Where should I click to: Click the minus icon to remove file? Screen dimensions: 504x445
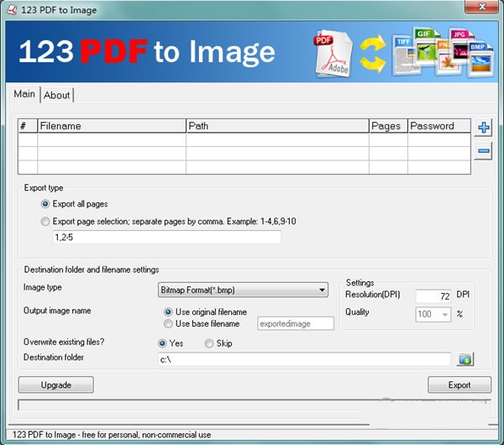(484, 151)
